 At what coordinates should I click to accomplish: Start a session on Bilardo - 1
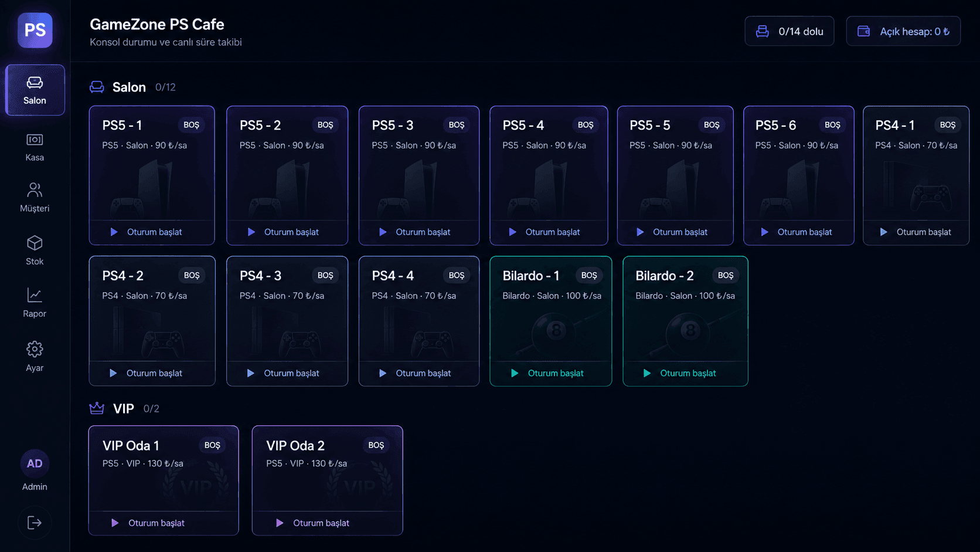(x=551, y=373)
